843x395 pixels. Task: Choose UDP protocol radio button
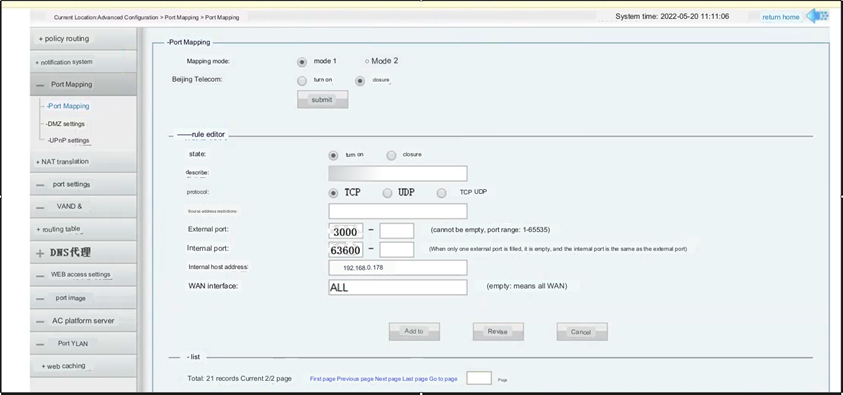point(387,193)
